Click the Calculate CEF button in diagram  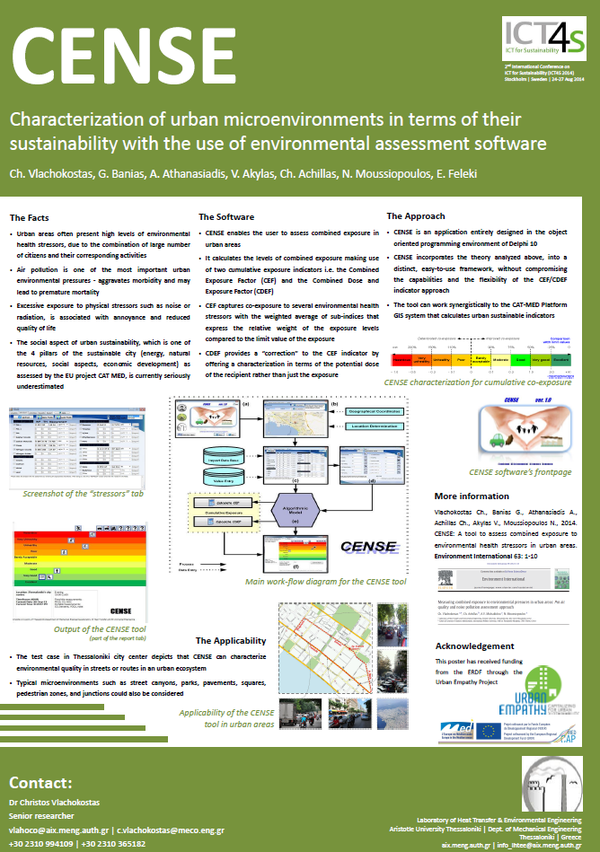tap(223, 503)
